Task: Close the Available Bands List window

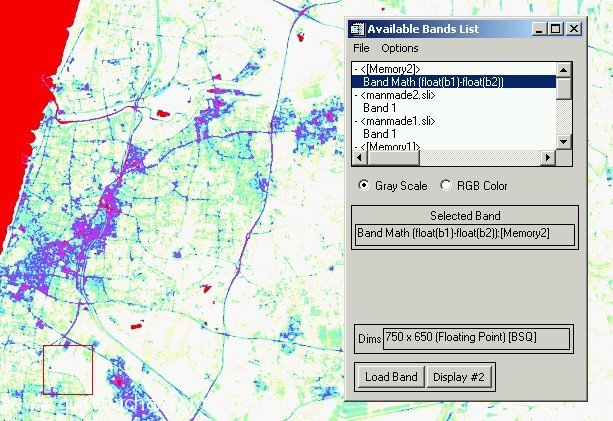Action: tap(574, 29)
